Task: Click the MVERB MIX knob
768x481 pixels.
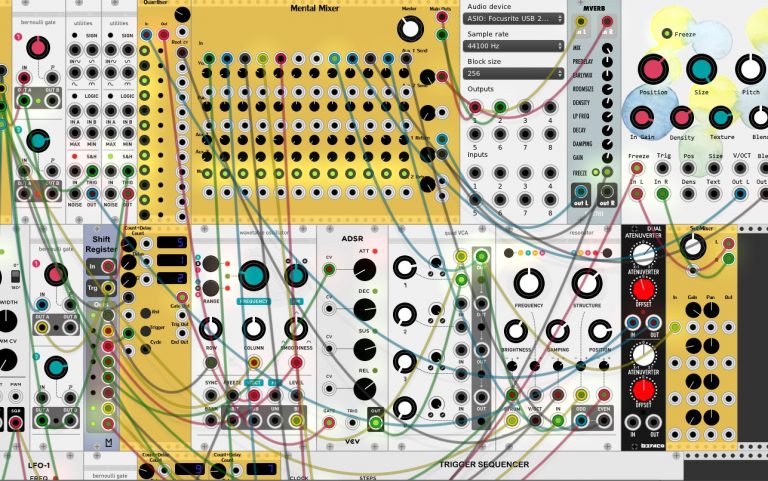Action: point(607,48)
